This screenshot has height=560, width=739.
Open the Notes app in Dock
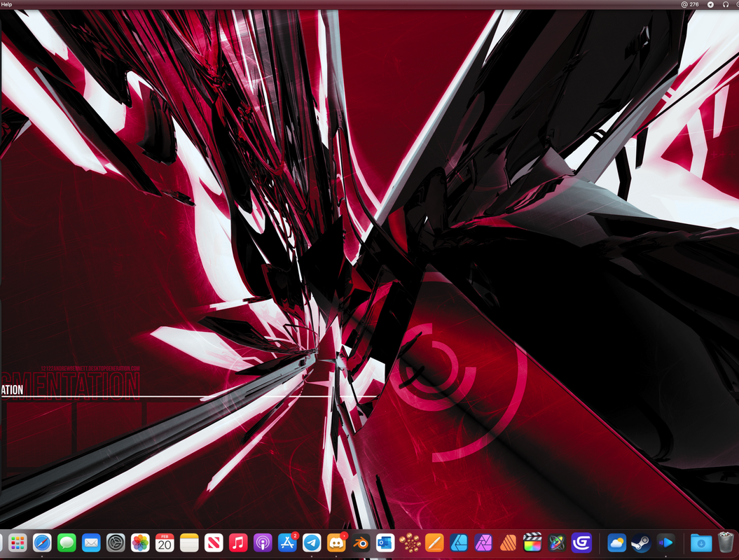coord(189,543)
